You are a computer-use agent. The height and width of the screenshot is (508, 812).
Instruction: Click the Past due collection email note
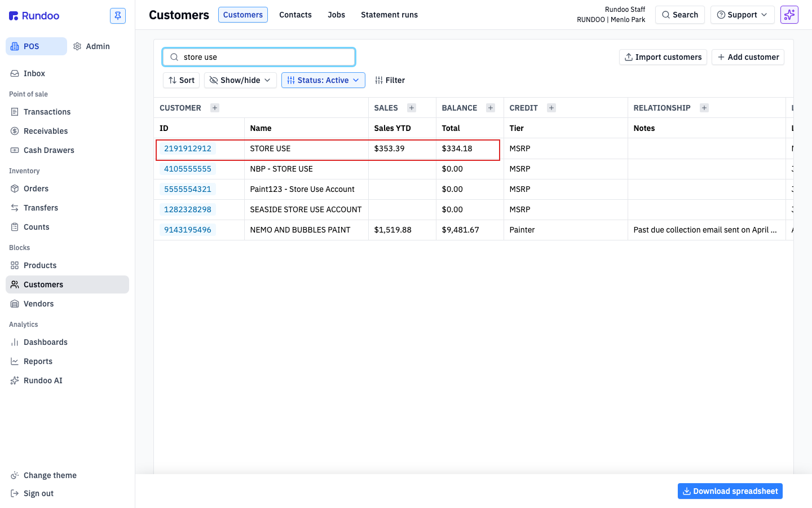click(707, 230)
